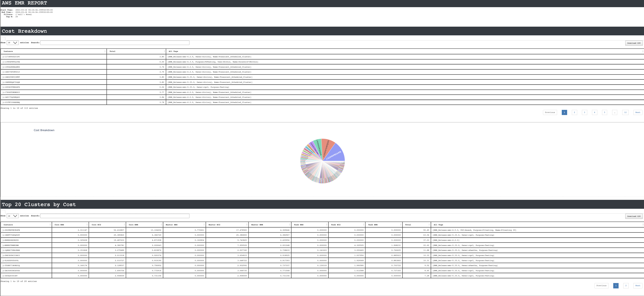Sort Top 20 Clusters by Master EBS
644x296 pixels.
(x=184, y=225)
